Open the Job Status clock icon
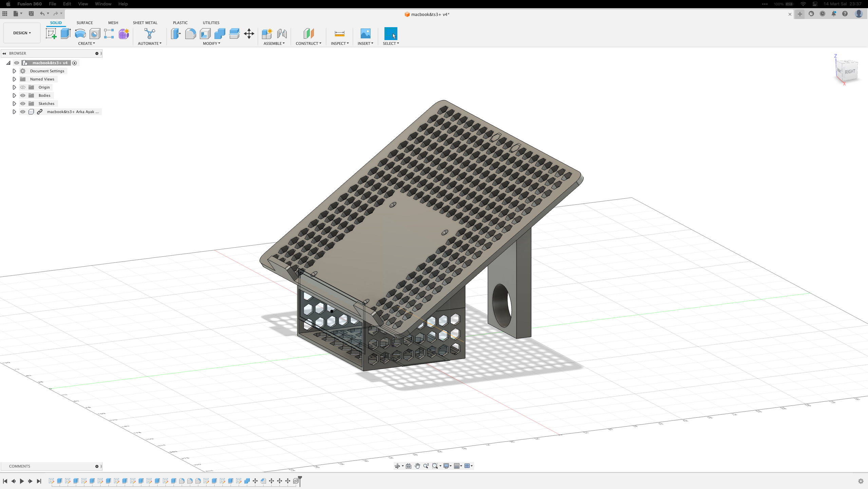This screenshot has height=489, width=868. tap(823, 14)
